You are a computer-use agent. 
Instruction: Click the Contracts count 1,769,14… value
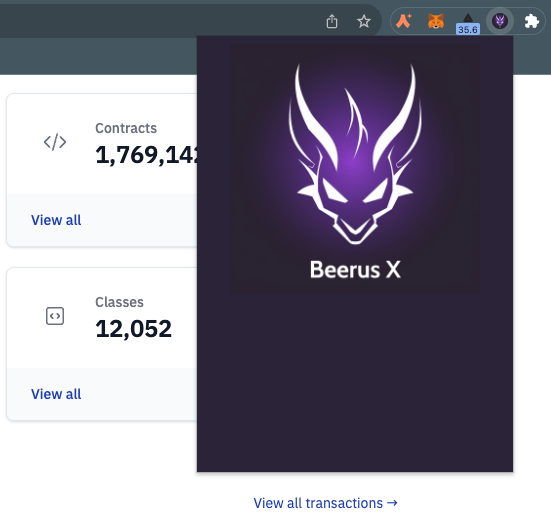(x=146, y=155)
